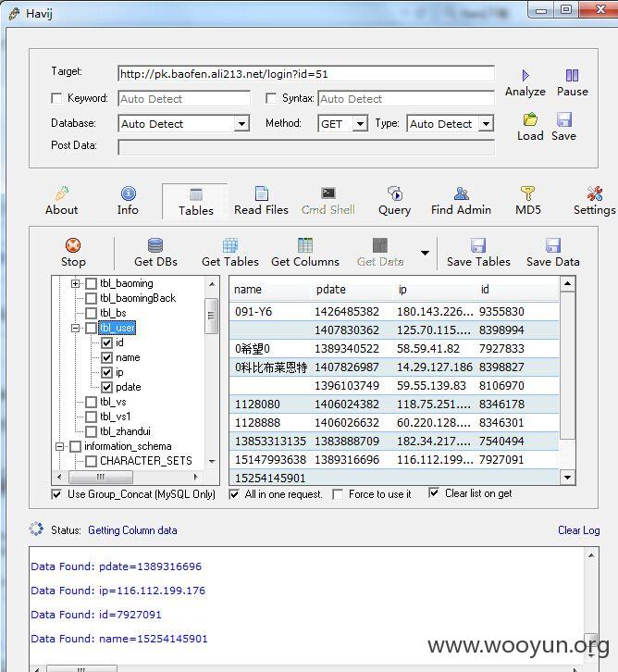Open the Method GET dropdown
Viewport: 618px width, 672px height.
361,124
